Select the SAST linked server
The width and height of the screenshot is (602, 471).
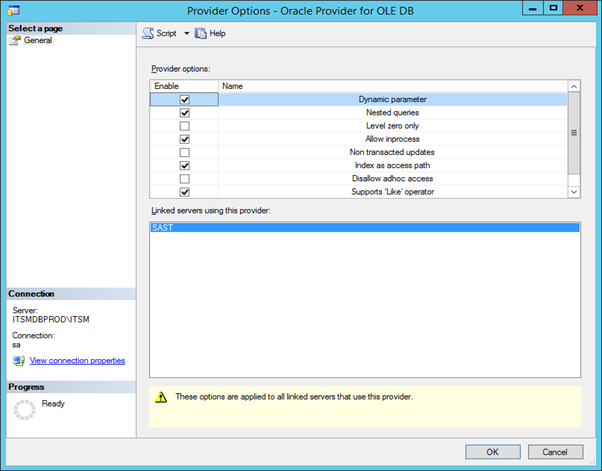364,228
